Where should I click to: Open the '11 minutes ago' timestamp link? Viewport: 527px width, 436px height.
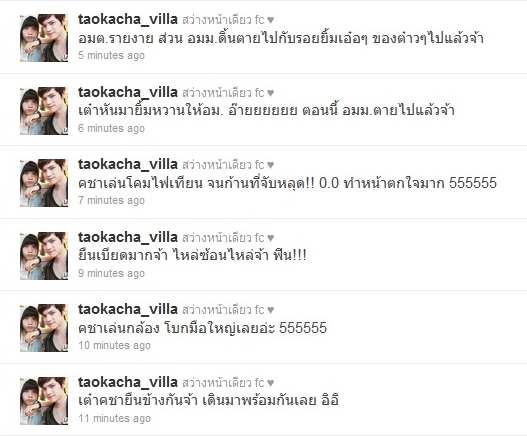(x=115, y=418)
